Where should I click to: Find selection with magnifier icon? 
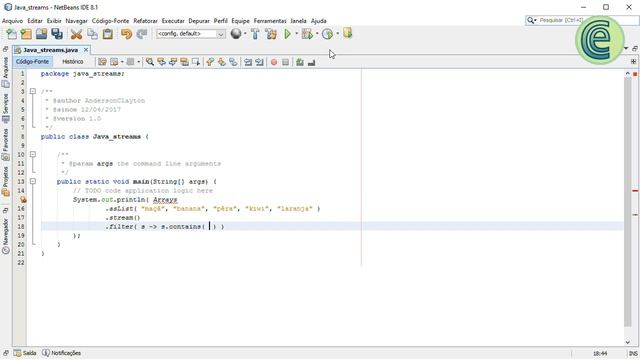[150, 62]
